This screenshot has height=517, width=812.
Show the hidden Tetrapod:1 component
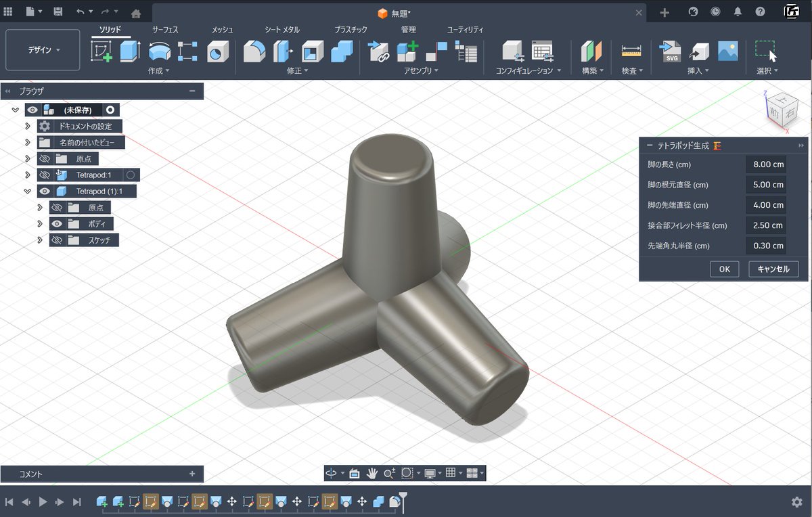(45, 175)
